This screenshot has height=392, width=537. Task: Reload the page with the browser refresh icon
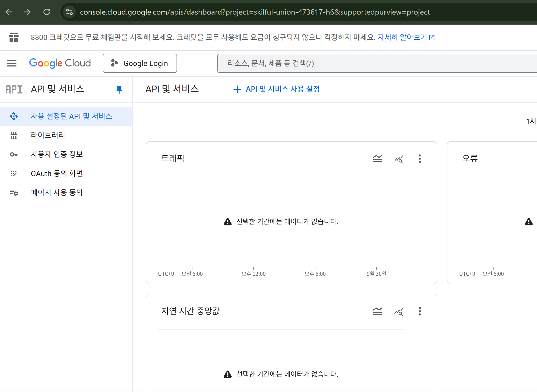tap(47, 12)
